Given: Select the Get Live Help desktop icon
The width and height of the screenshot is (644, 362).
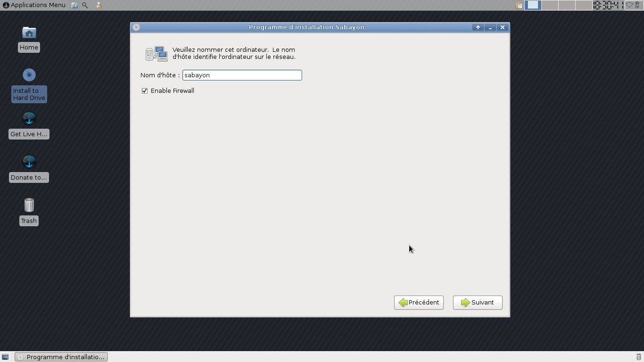Looking at the screenshot, I should (x=29, y=125).
